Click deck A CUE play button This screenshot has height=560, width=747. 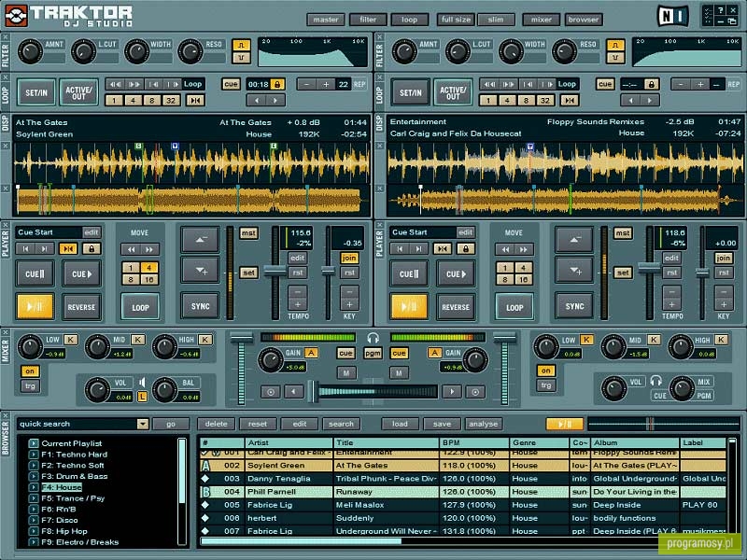[81, 273]
